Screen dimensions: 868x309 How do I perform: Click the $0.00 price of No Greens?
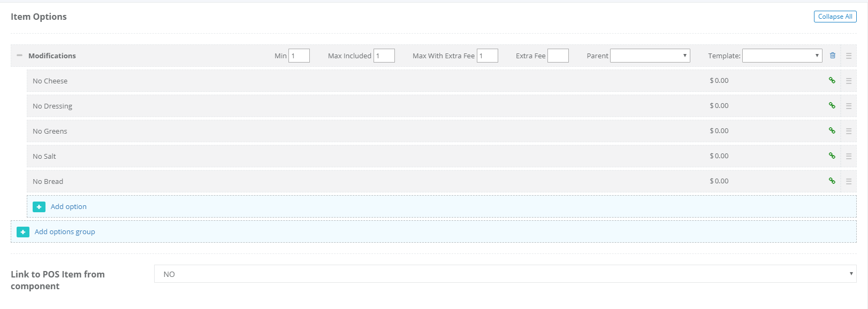click(x=719, y=131)
